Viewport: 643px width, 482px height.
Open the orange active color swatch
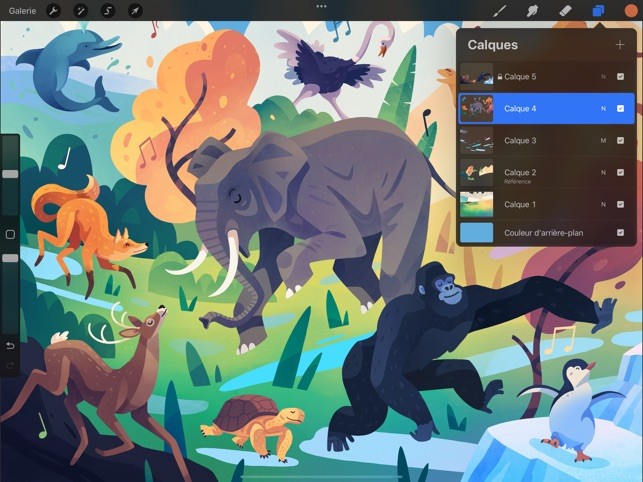[x=631, y=11]
